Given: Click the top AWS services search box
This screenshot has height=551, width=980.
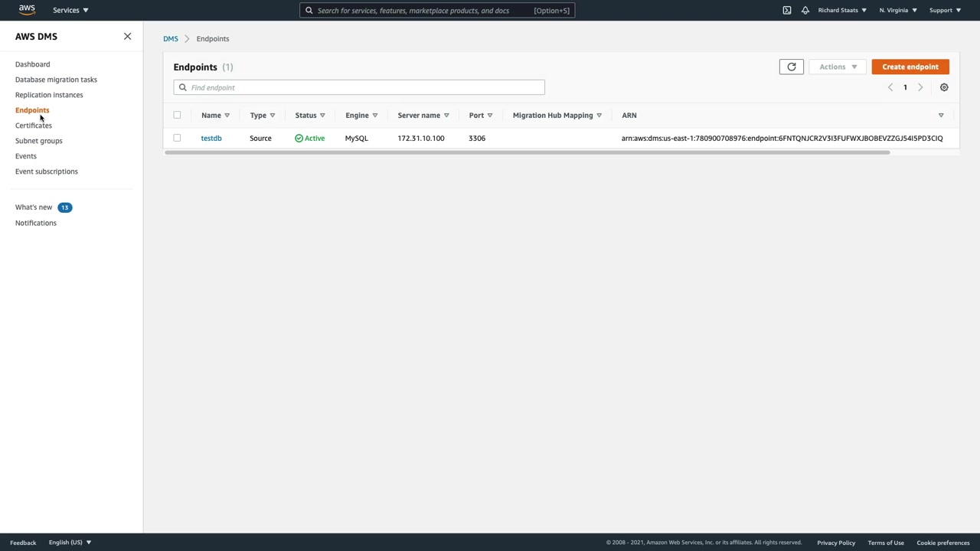Looking at the screenshot, I should (437, 10).
